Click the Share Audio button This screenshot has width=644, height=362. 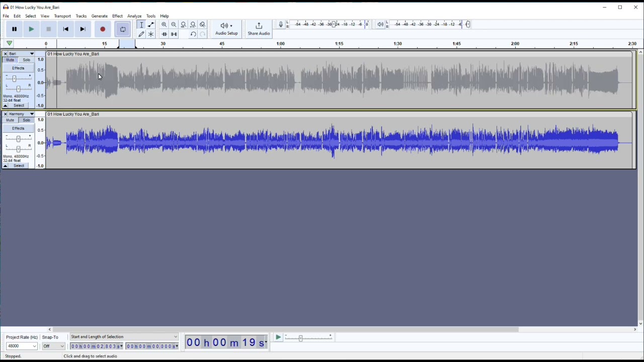point(259,29)
